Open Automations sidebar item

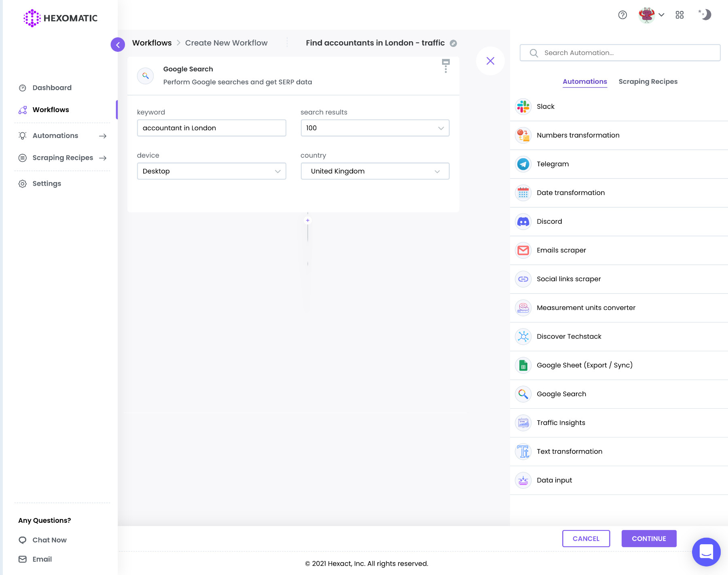55,136
